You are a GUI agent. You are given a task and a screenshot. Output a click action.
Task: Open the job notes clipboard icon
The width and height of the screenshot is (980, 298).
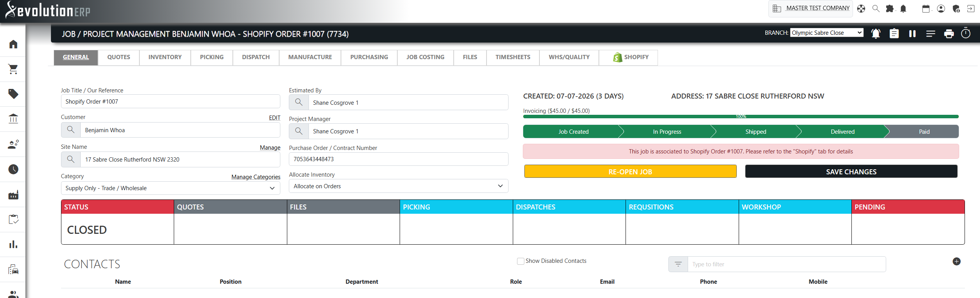point(894,34)
